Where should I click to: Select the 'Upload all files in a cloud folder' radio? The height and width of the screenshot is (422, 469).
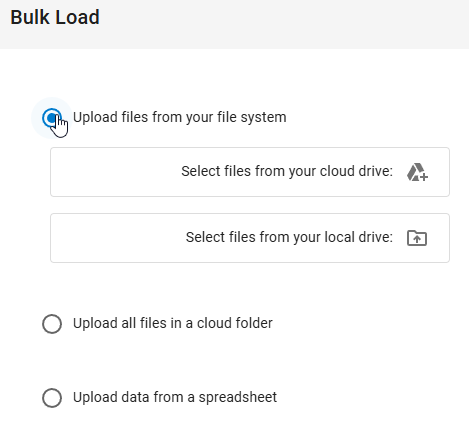point(52,324)
